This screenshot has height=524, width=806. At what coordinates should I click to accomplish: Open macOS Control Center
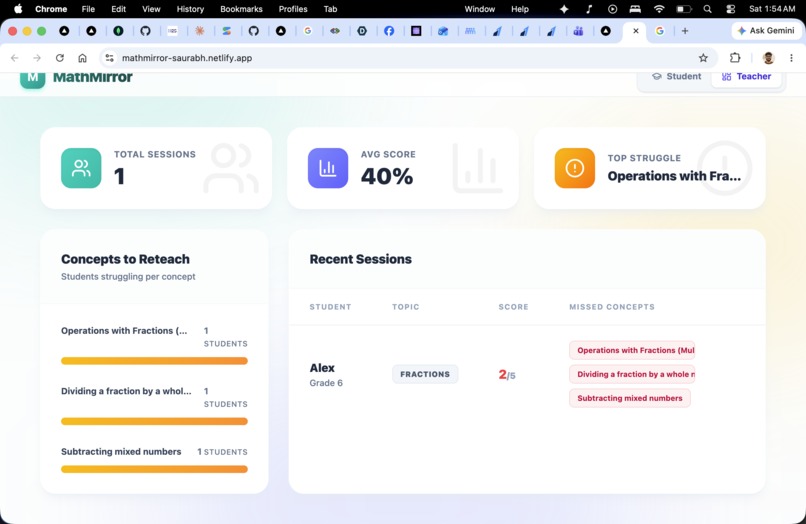tap(730, 9)
